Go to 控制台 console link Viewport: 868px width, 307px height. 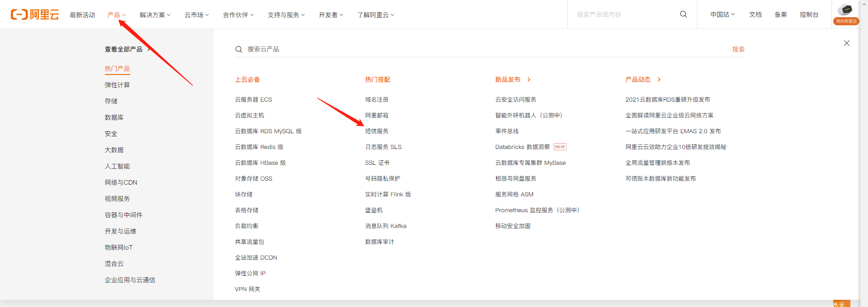(809, 14)
